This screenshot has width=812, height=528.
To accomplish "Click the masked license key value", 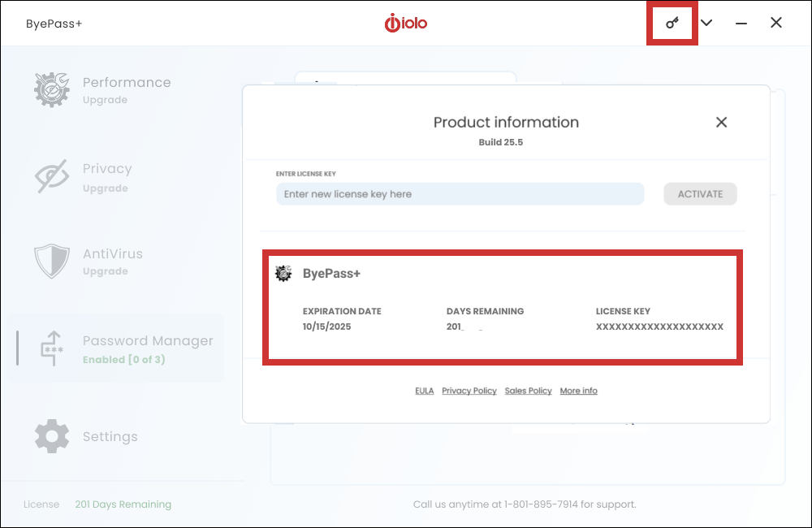I will (x=659, y=327).
